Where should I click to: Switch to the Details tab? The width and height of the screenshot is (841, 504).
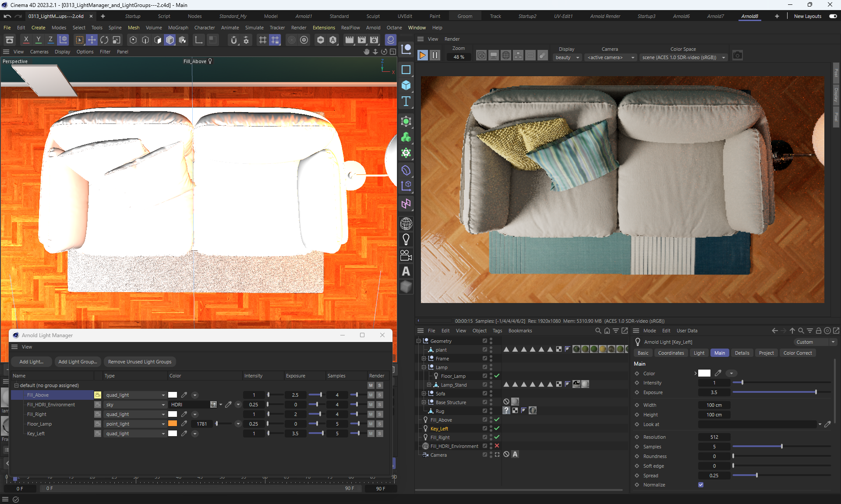742,353
